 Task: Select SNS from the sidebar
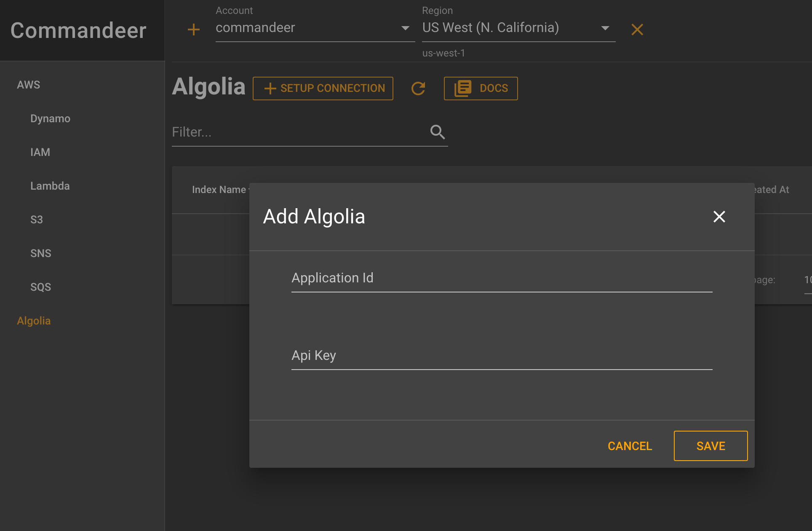point(40,253)
